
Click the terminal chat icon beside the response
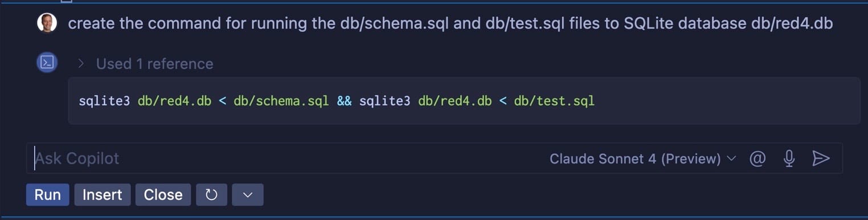tap(47, 63)
